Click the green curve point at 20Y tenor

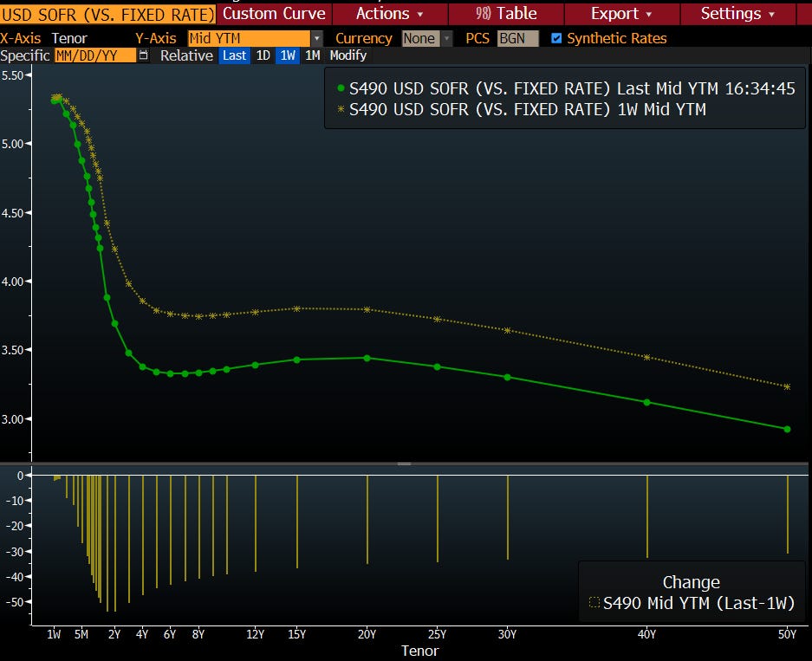click(367, 358)
